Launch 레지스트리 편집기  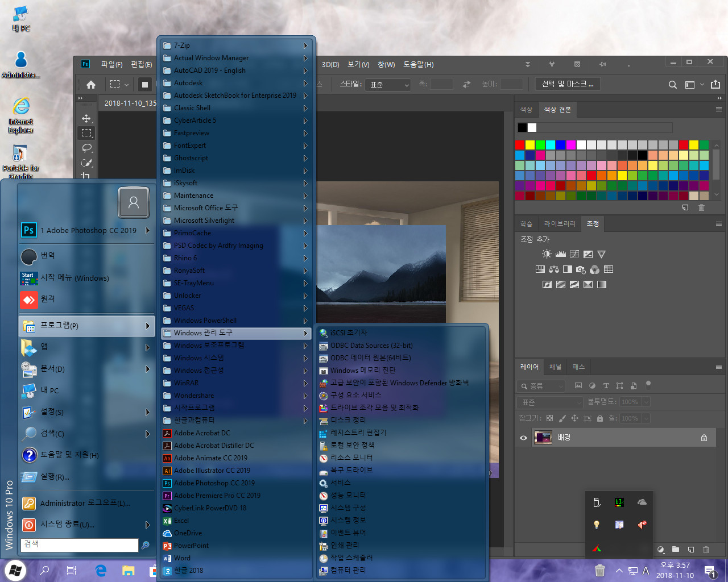[x=402, y=433]
